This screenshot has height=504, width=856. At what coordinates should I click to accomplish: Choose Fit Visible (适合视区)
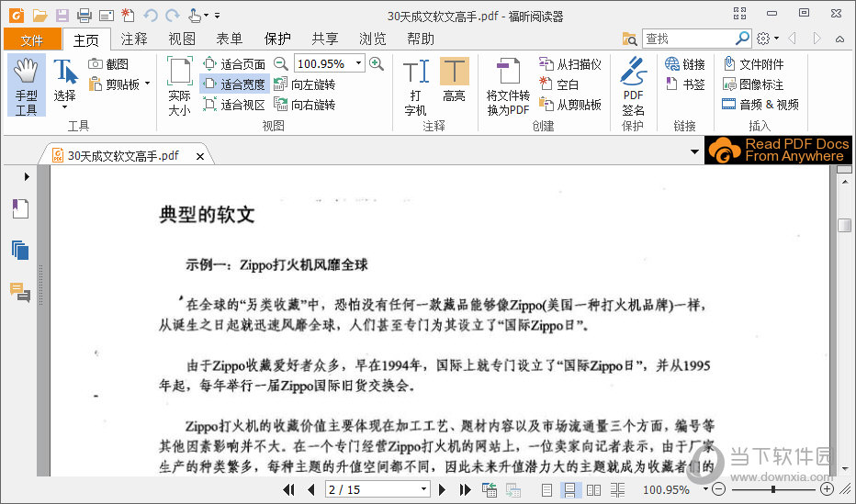click(x=234, y=104)
